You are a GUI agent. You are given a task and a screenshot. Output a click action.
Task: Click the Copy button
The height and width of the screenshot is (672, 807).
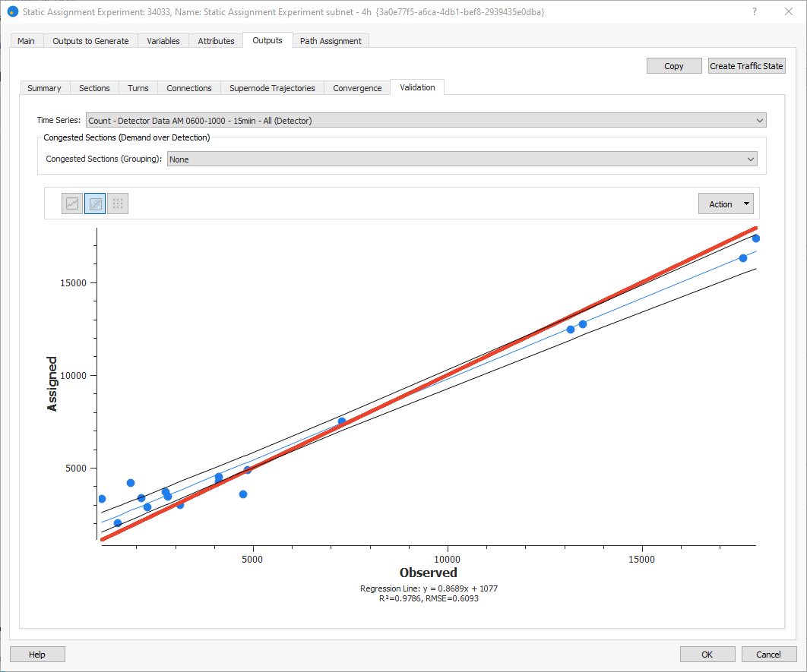click(674, 66)
